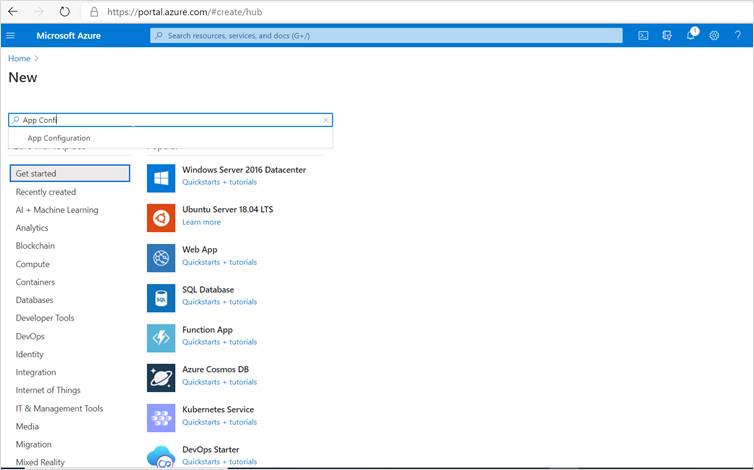Click the Search resources, services, and docs box

click(x=386, y=36)
